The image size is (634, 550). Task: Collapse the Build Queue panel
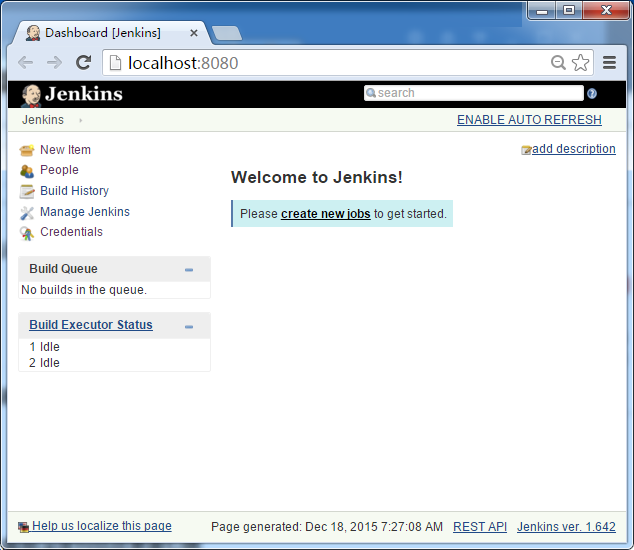pos(189,270)
